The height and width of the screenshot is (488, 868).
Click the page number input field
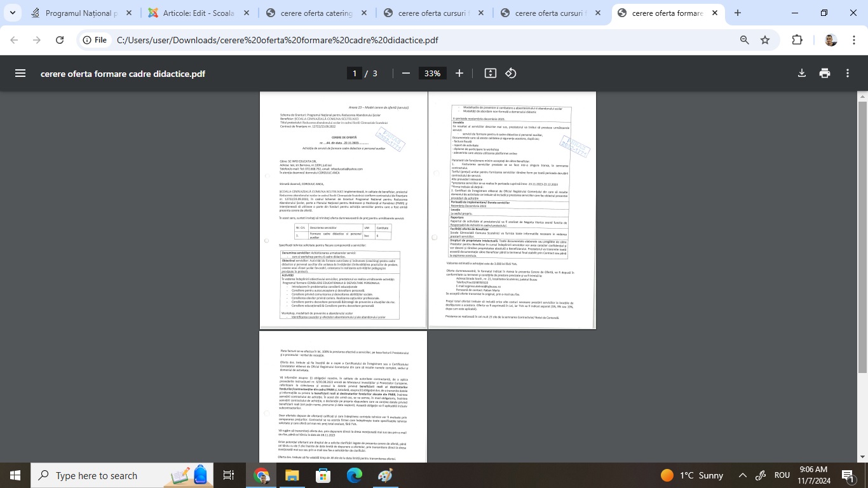pyautogui.click(x=355, y=73)
